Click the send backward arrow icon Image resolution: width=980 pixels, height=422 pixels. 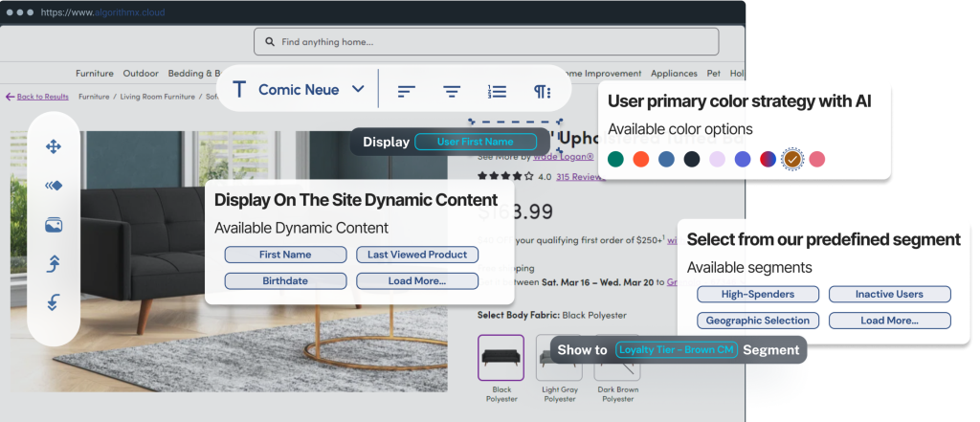click(54, 302)
